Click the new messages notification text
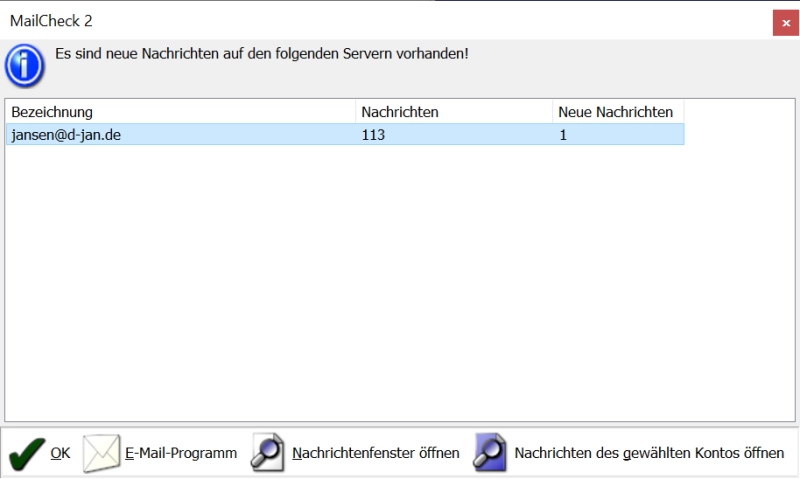Viewport: 800px width, 479px height. click(x=261, y=53)
